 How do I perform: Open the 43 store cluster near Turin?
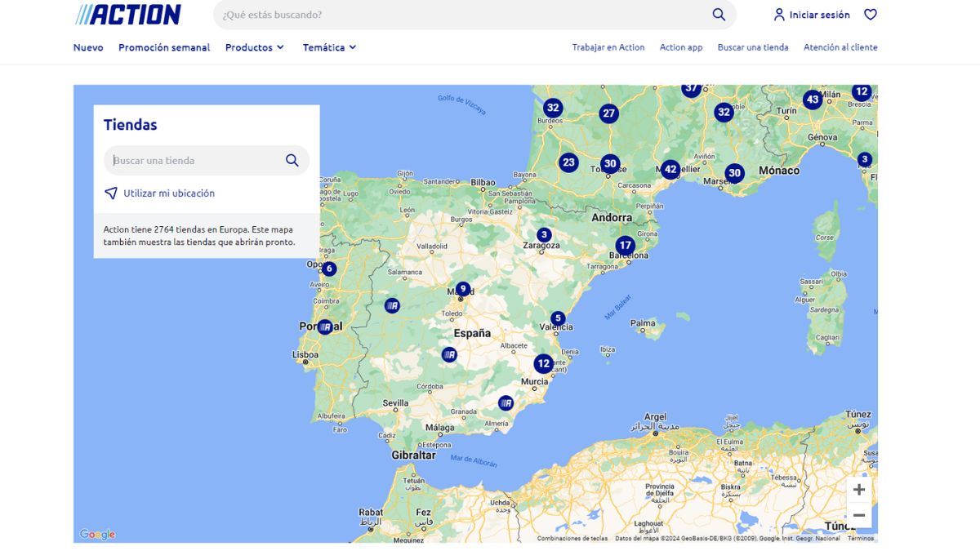point(812,100)
